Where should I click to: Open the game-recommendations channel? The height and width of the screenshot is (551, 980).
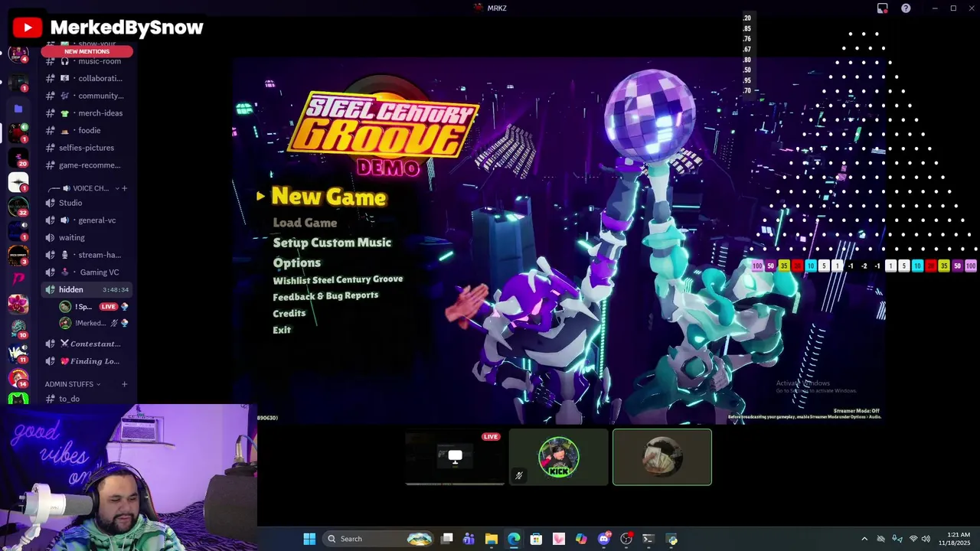87,165
